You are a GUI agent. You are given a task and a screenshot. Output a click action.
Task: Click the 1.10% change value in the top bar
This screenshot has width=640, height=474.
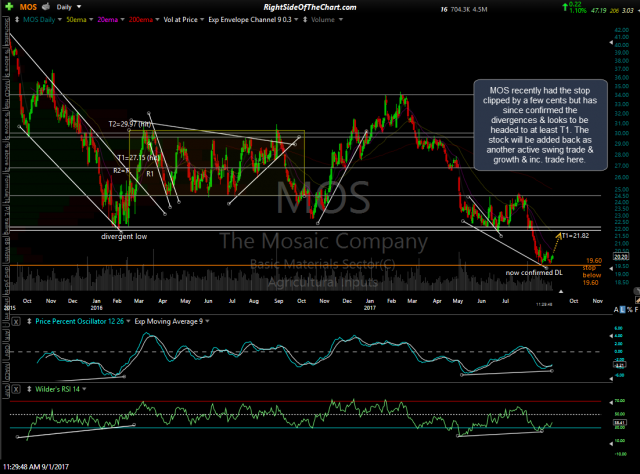578,11
